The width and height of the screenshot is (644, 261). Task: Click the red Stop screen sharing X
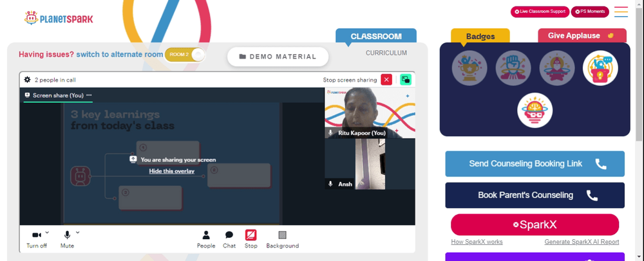[386, 80]
